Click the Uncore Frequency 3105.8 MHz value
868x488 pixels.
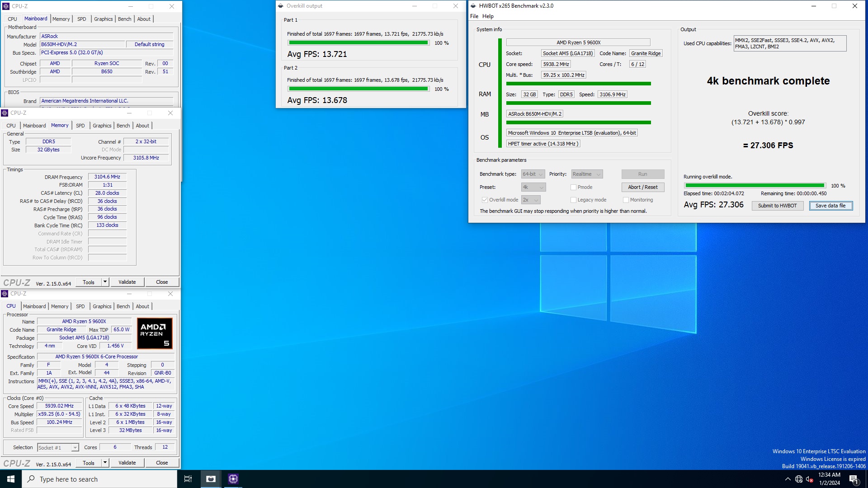[x=146, y=158]
